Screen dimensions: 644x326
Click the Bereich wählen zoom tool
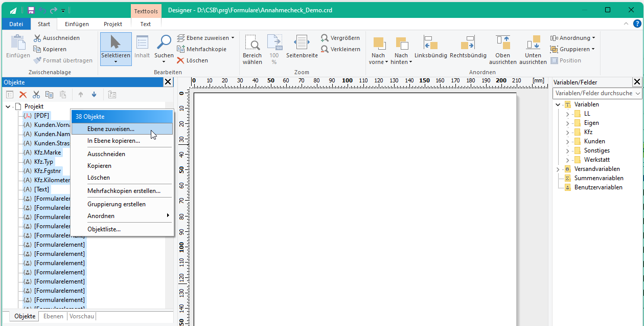[x=252, y=50]
